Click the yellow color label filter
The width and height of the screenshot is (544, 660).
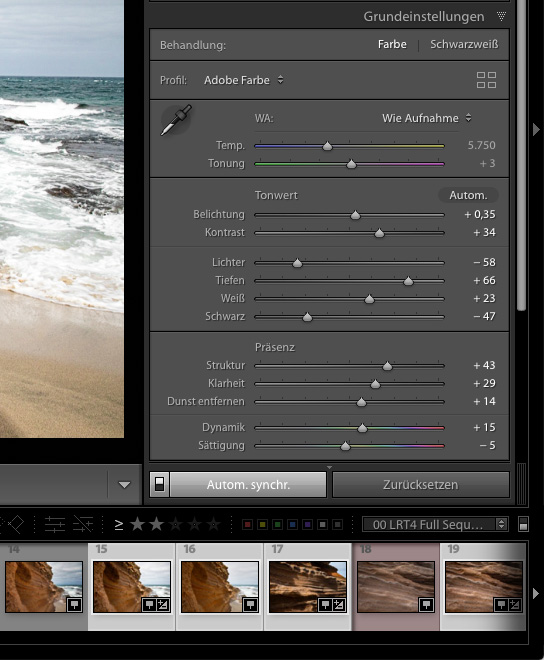tap(262, 524)
